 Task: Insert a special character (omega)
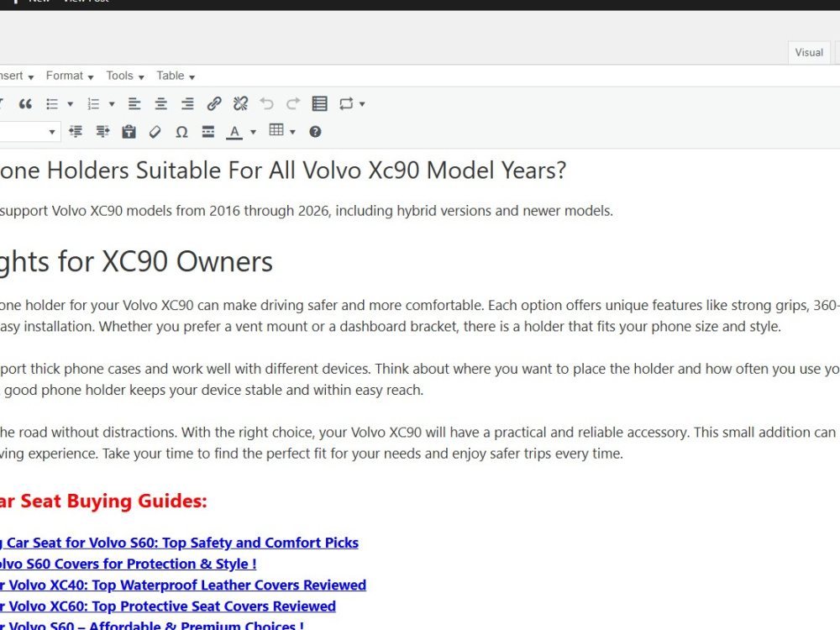pyautogui.click(x=181, y=132)
